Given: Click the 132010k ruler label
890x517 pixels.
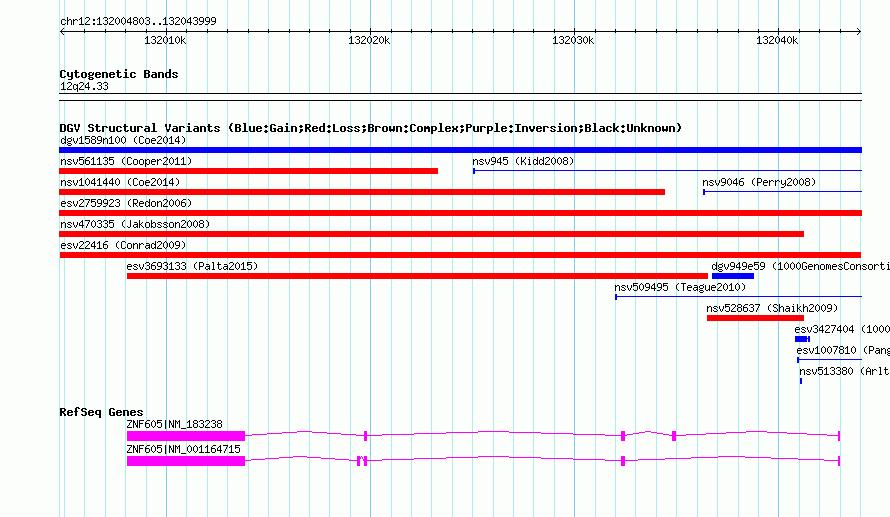Looking at the screenshot, I should [165, 40].
